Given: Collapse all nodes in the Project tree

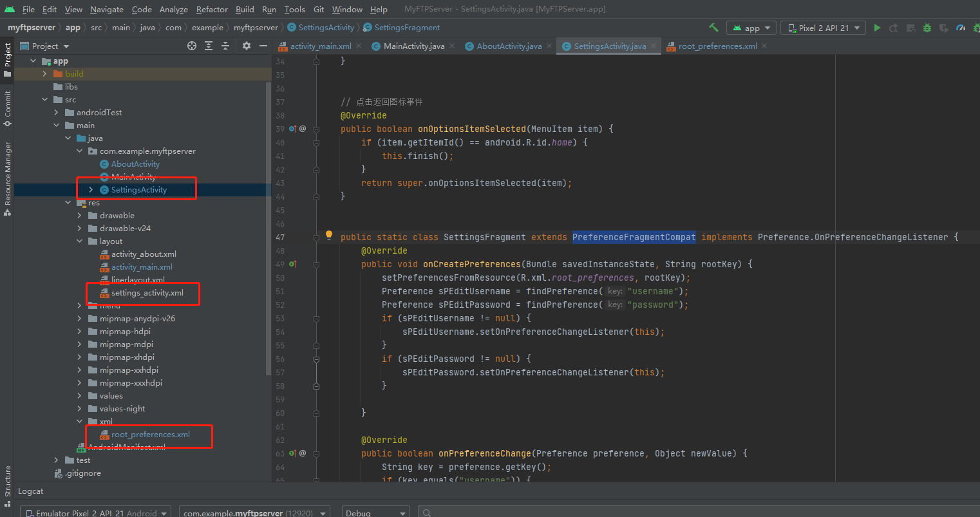Looking at the screenshot, I should pos(224,46).
